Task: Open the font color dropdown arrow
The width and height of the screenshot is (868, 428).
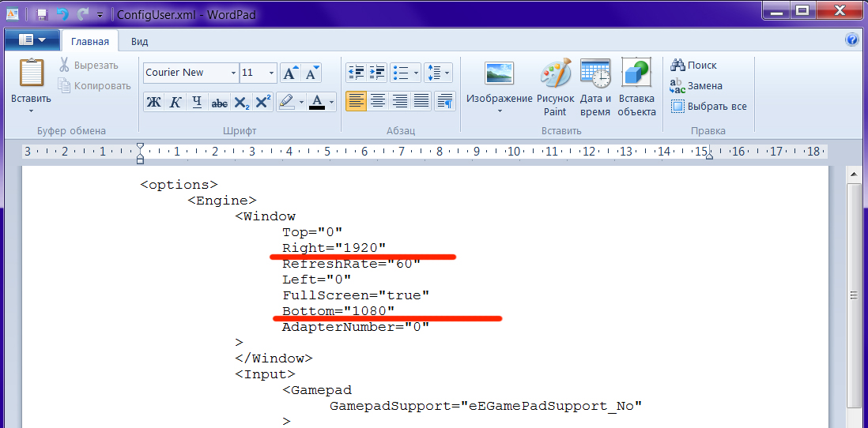Action: click(331, 103)
